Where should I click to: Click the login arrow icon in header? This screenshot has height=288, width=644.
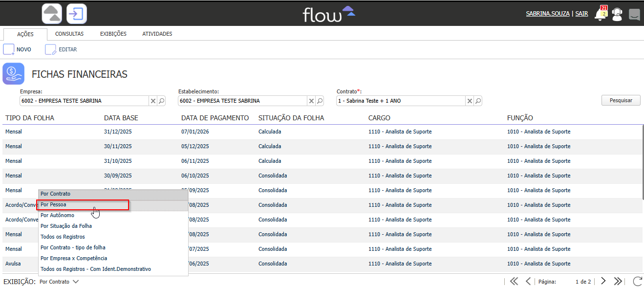(76, 14)
